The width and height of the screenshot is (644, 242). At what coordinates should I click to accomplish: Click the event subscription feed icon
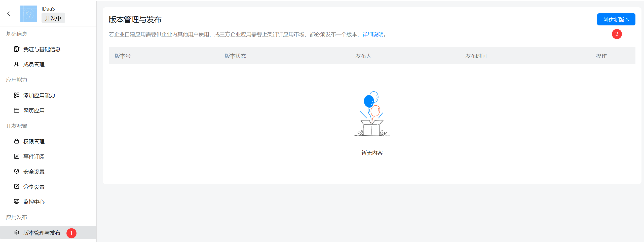coord(17,156)
